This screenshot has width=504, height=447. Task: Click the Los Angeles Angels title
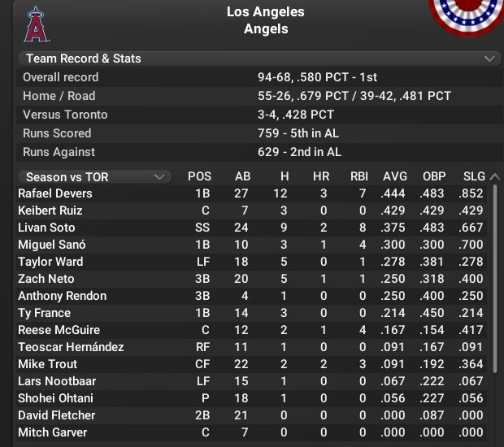pos(265,20)
